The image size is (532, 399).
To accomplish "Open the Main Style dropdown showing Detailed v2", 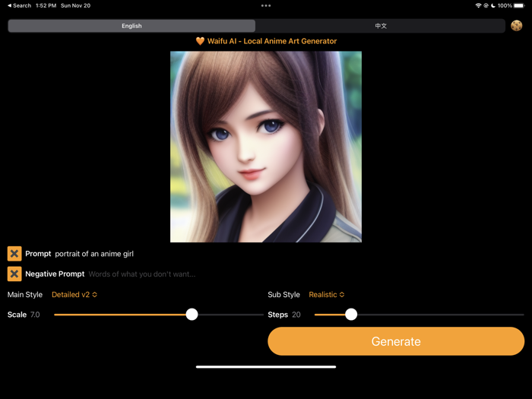I will [74, 295].
